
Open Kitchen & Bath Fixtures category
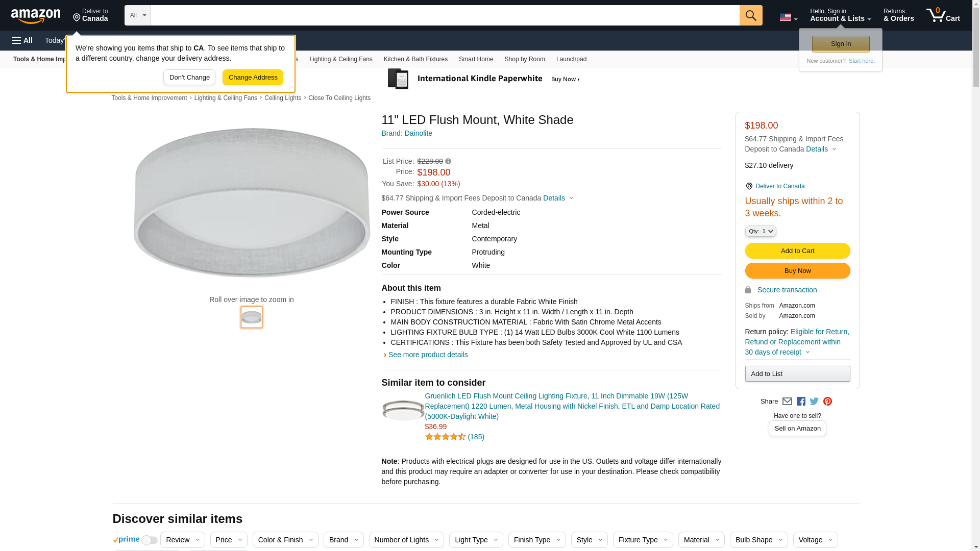(x=415, y=59)
